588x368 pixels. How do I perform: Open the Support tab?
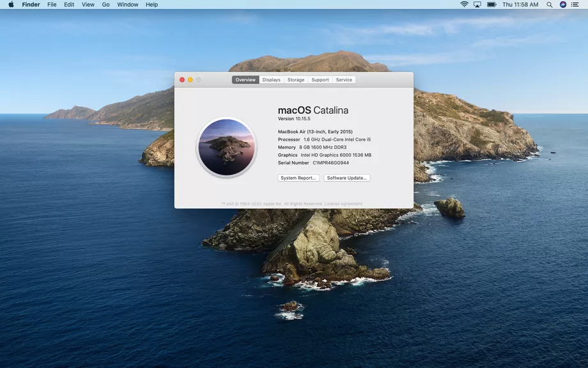pos(320,80)
